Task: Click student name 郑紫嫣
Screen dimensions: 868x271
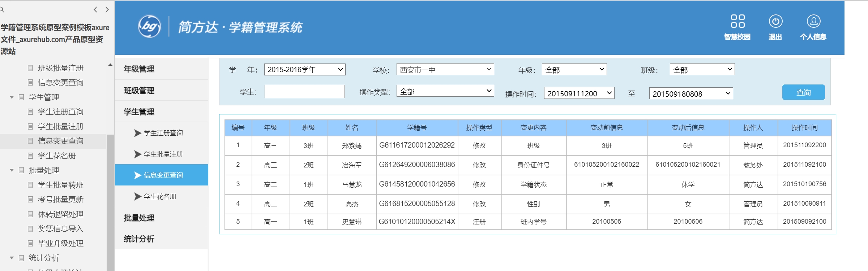Action: (352, 145)
